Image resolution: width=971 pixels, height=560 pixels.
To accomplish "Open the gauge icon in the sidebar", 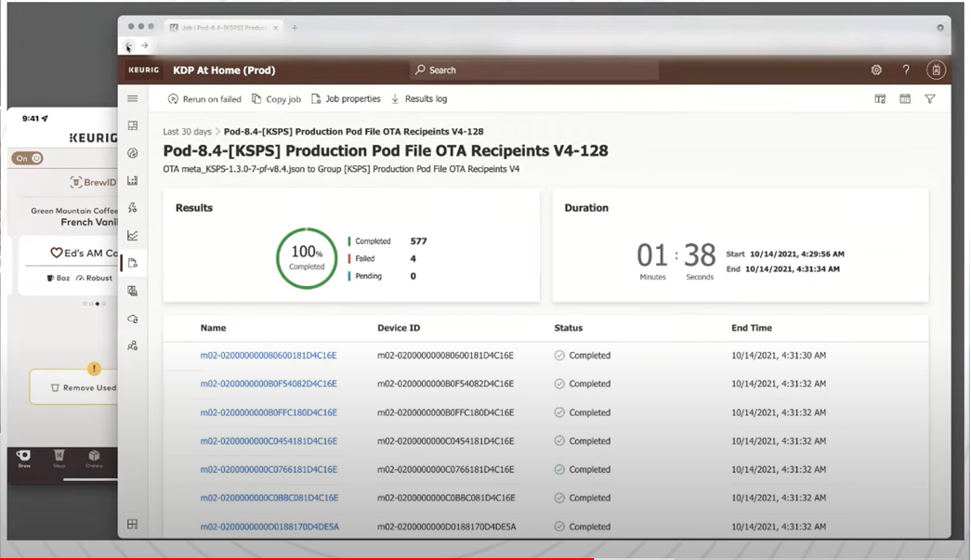I will point(133,153).
